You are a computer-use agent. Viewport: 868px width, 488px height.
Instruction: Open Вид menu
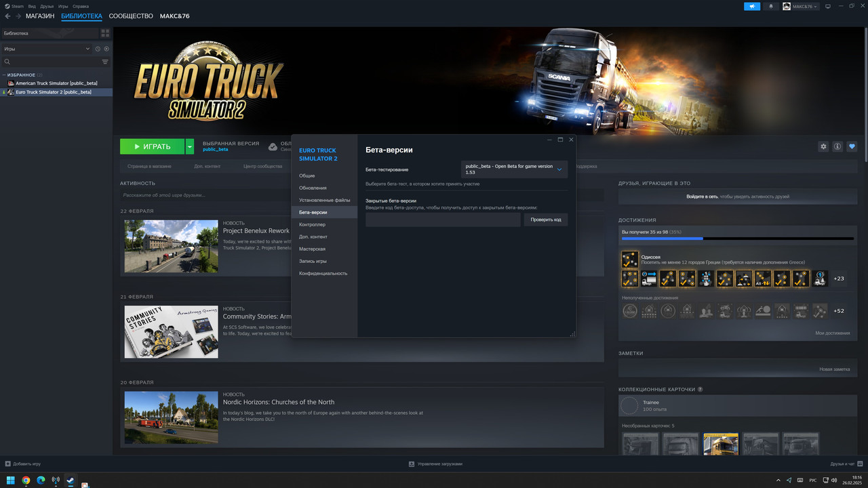32,6
